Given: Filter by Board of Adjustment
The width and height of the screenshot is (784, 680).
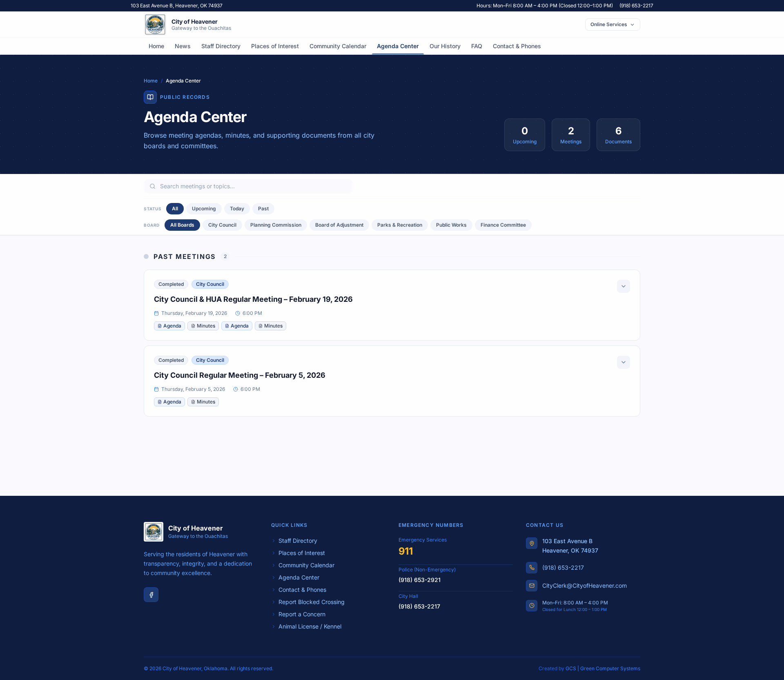Looking at the screenshot, I should point(339,225).
